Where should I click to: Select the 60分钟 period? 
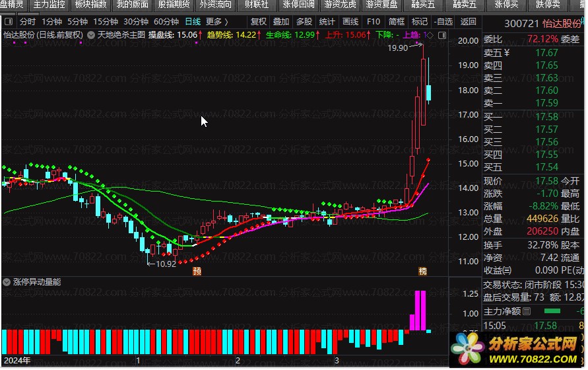[166, 22]
